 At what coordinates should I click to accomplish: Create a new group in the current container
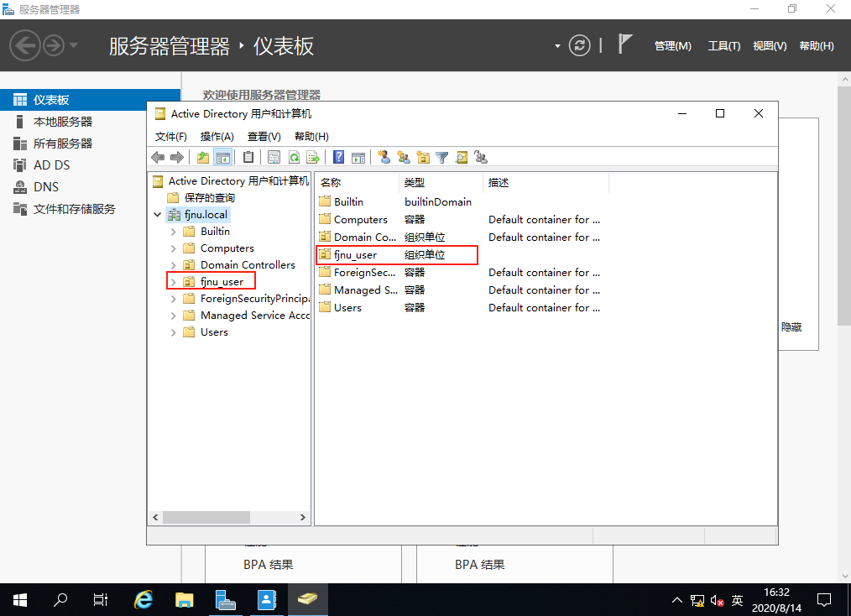point(403,158)
